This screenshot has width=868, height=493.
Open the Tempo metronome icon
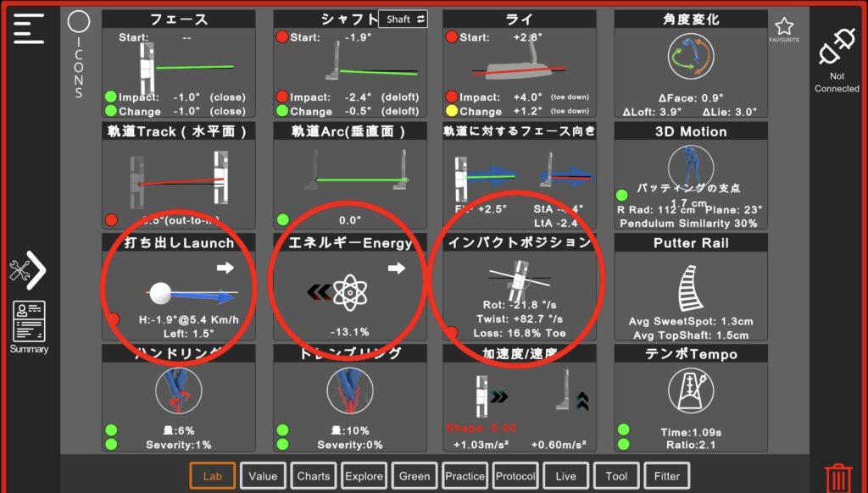click(690, 391)
